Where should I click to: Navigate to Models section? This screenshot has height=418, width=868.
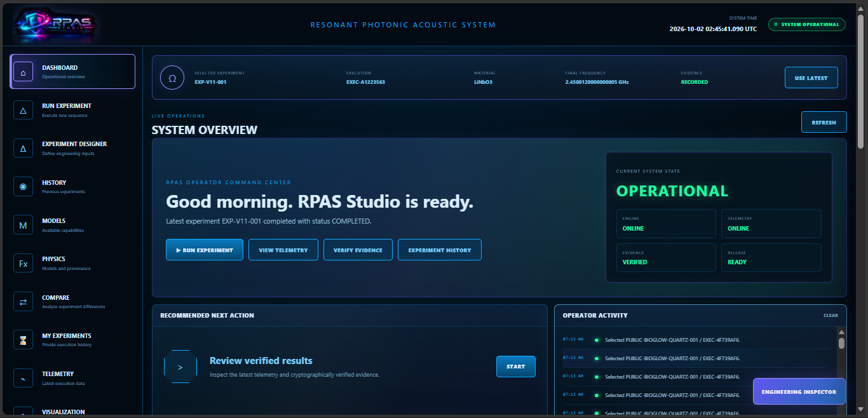72,225
